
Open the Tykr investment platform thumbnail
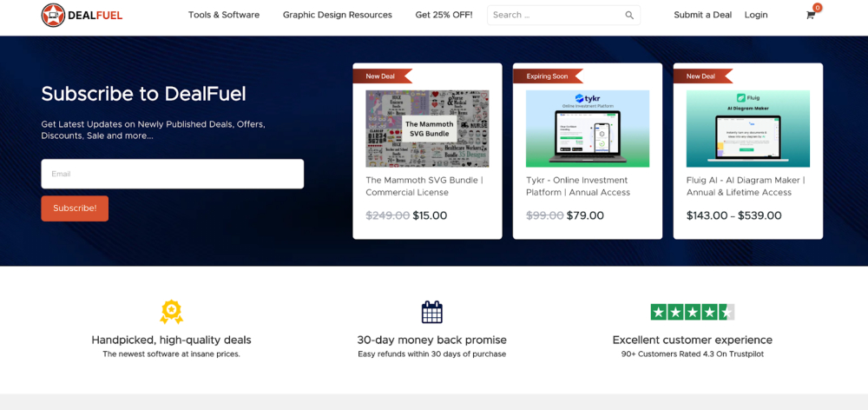[x=588, y=129]
